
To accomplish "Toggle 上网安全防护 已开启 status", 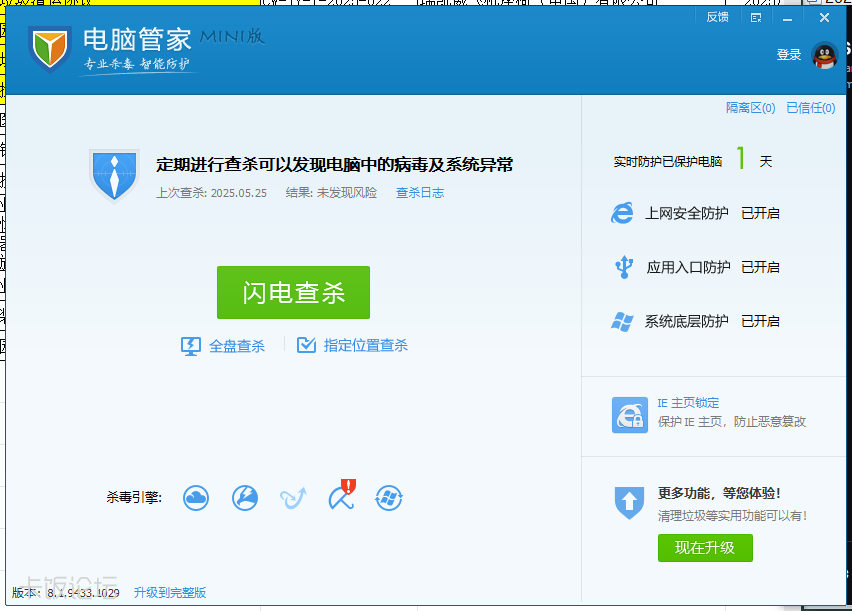I will pyautogui.click(x=761, y=213).
